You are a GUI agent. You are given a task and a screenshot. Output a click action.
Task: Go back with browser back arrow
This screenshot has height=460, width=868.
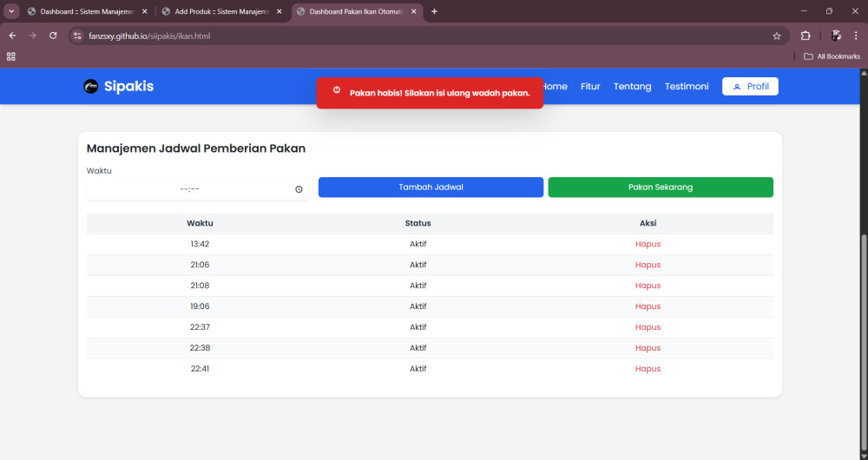(x=12, y=36)
